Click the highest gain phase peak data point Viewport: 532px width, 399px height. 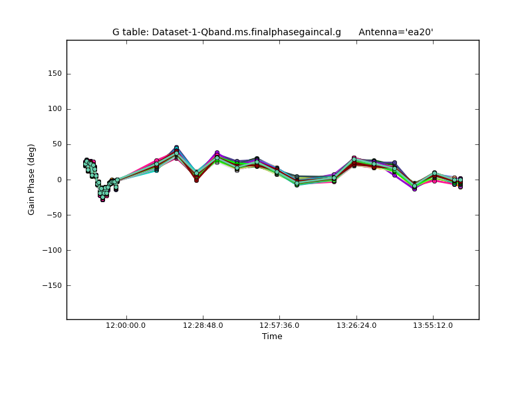[x=176, y=148]
